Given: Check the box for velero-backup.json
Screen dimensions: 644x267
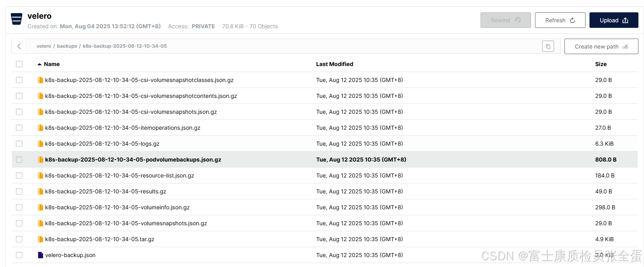Looking at the screenshot, I should 19,255.
